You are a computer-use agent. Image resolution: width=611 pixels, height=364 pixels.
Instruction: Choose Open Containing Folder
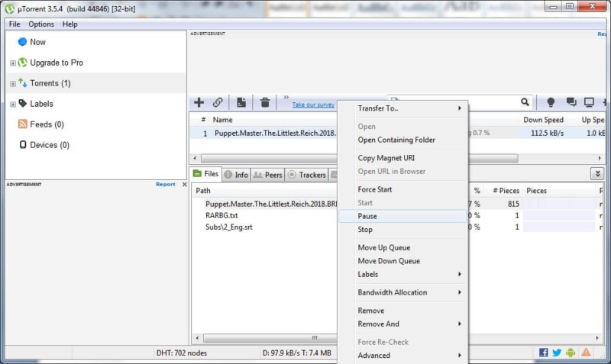[402, 140]
